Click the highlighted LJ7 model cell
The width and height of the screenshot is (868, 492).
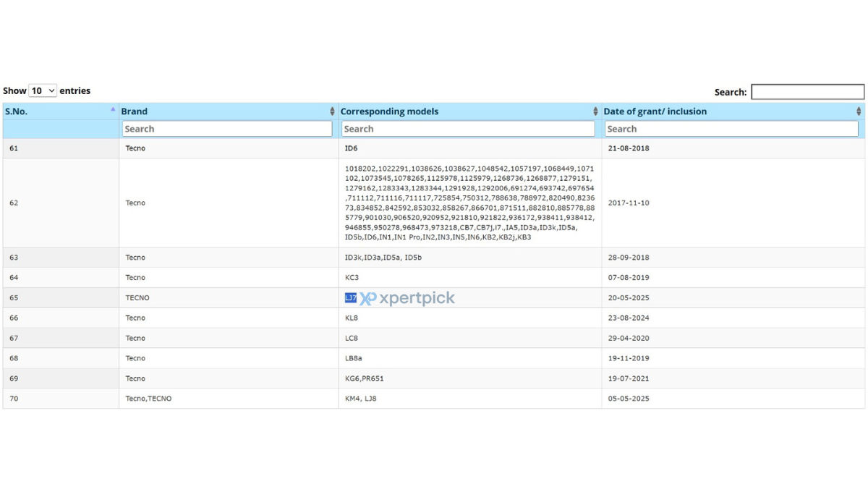pos(351,297)
